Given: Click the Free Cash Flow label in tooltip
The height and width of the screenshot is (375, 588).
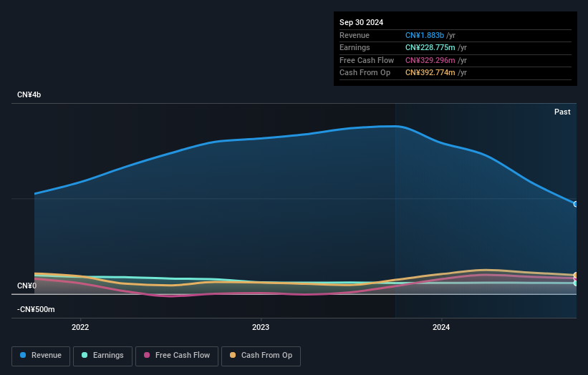Looking at the screenshot, I should pyautogui.click(x=367, y=60).
